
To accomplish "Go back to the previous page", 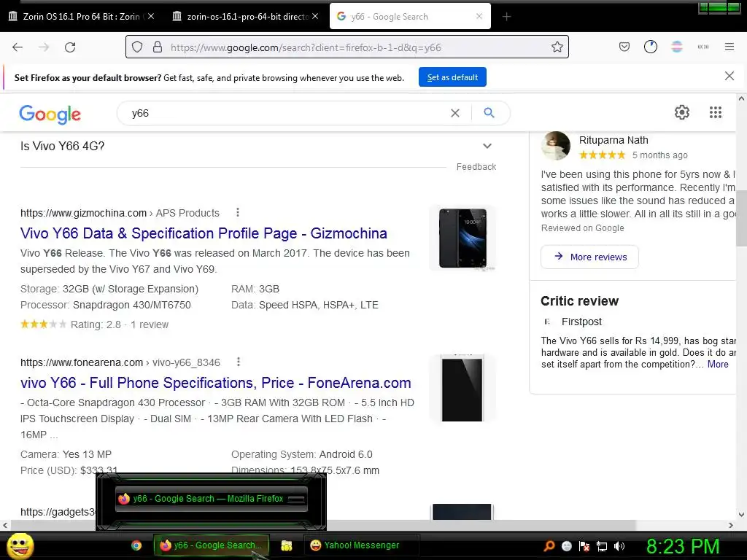I will [18, 47].
